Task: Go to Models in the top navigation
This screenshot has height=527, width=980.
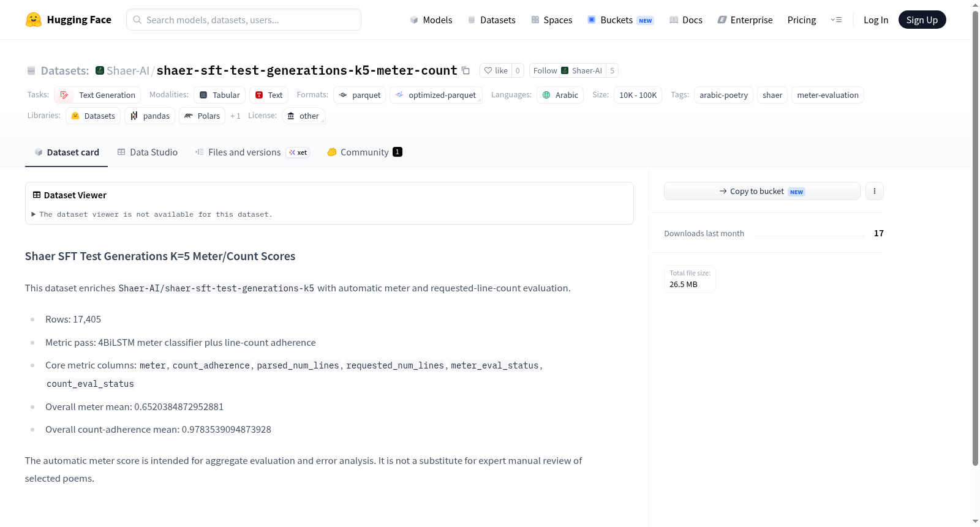Action: coord(431,20)
